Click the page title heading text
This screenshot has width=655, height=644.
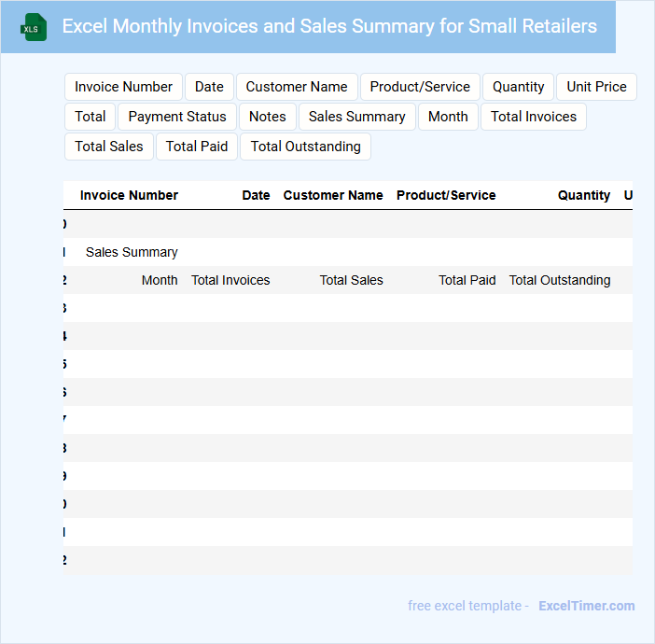coord(329,26)
